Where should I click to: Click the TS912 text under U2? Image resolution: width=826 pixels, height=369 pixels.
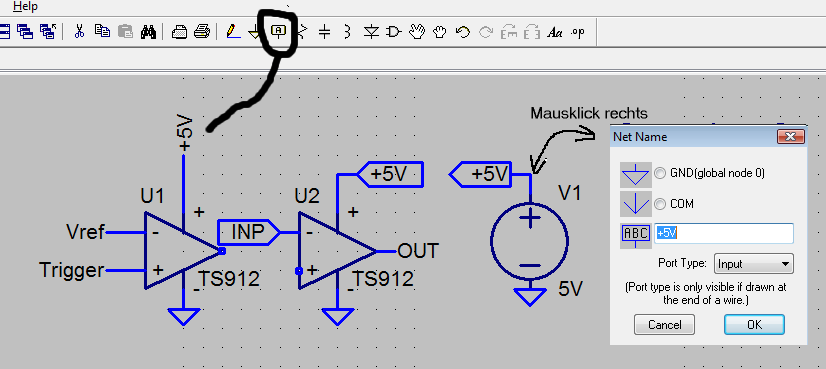click(383, 279)
